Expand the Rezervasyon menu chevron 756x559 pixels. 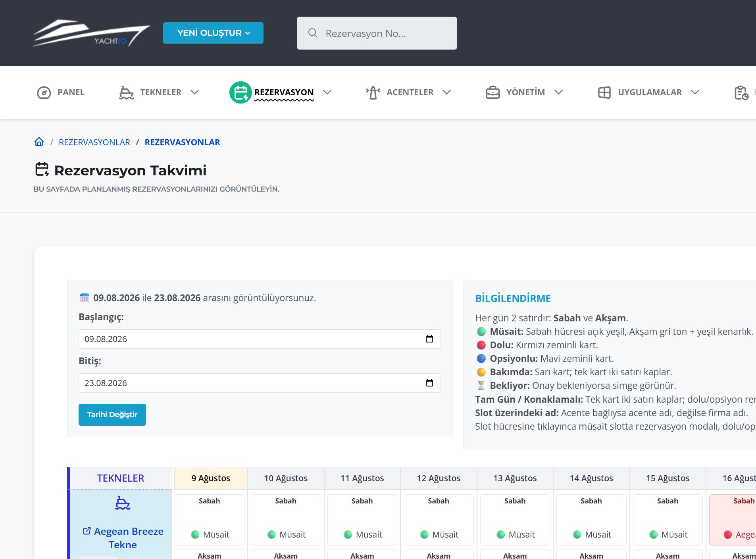click(x=327, y=92)
